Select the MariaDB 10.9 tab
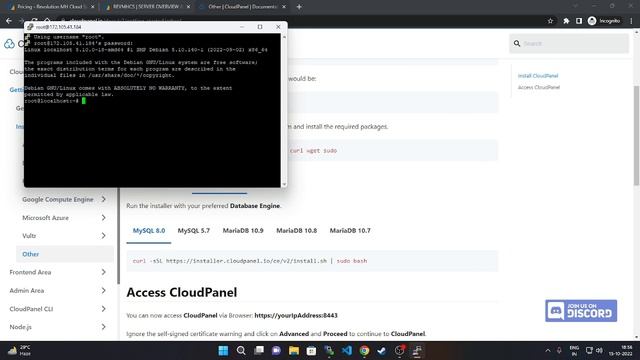Screen dimensions: 640x360 click(243, 231)
